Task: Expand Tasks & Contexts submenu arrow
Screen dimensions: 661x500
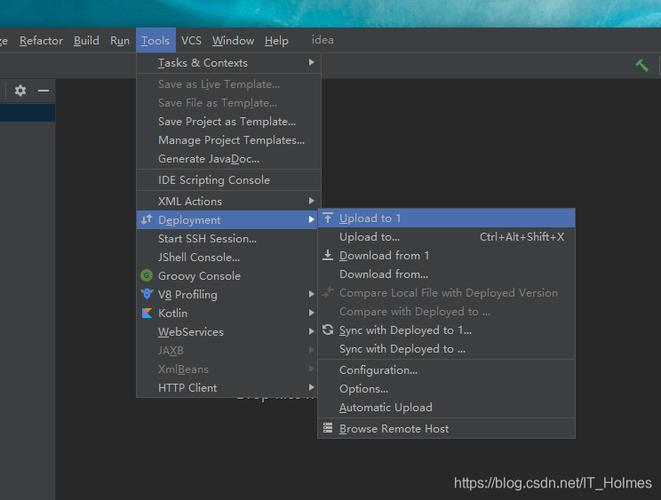Action: pyautogui.click(x=311, y=62)
